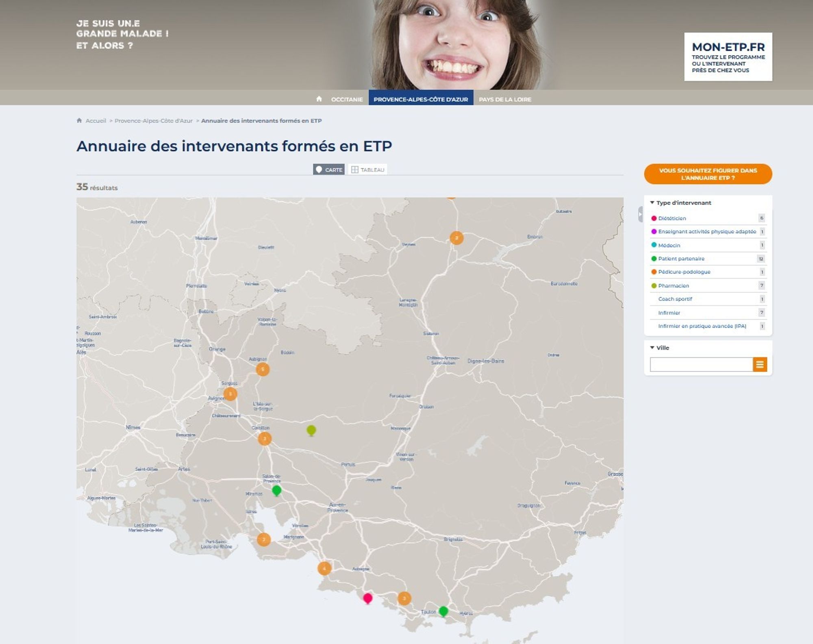This screenshot has width=813, height=644.
Task: Collapse the Ville filter section
Action: coord(660,348)
